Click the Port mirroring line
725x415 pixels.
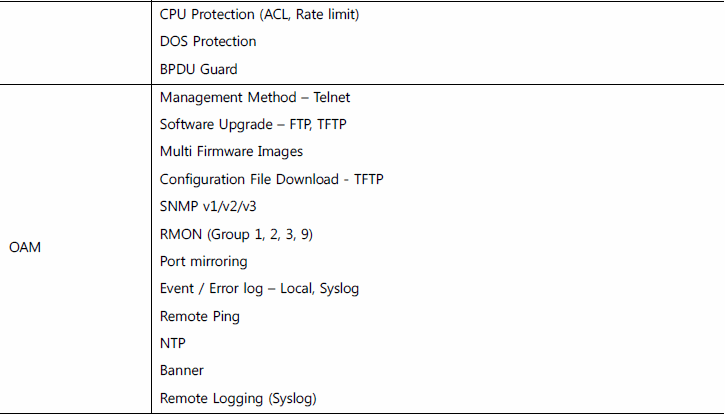coord(203,262)
